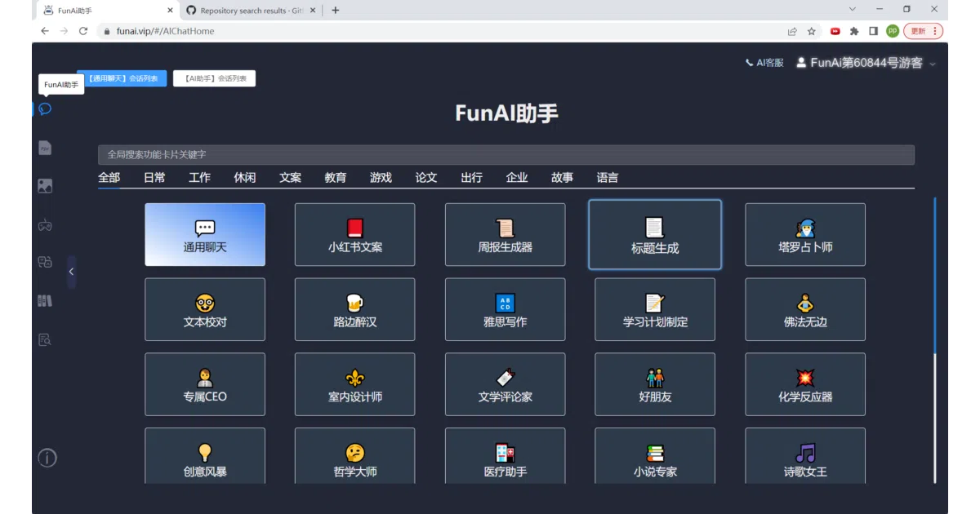
Task: Select the 游戏 category tab
Action: coord(381,177)
